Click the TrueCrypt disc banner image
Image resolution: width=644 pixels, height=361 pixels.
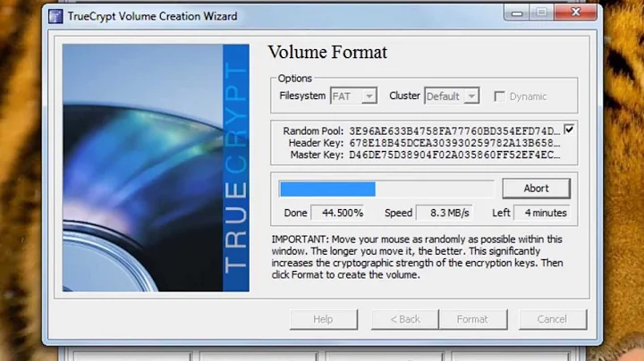tap(156, 168)
